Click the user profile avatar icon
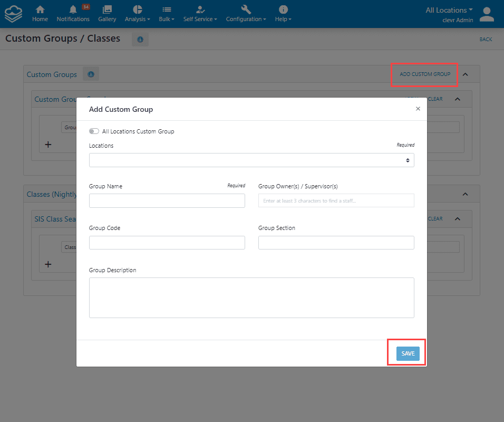The width and height of the screenshot is (504, 422). (487, 14)
